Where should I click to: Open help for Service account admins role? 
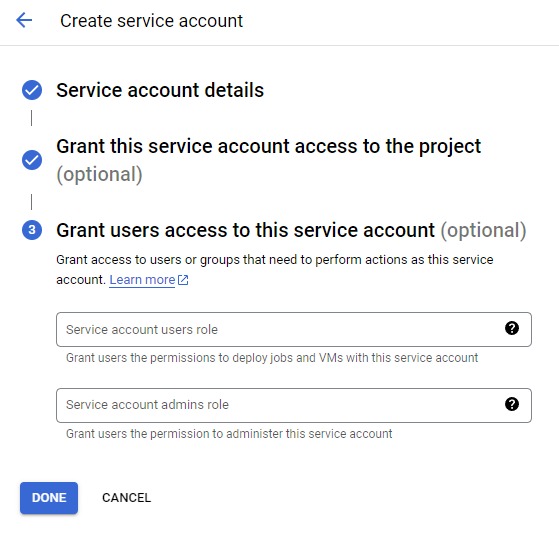coord(511,404)
